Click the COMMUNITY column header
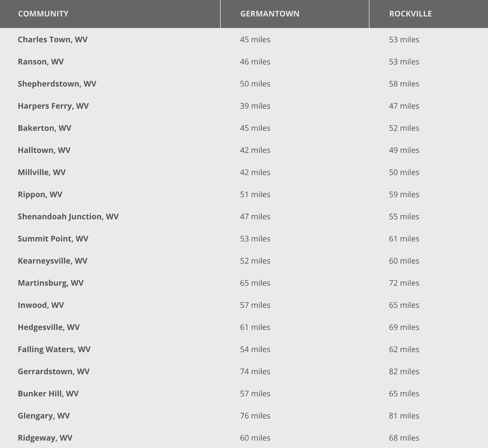This screenshot has height=448, width=488. [x=43, y=14]
